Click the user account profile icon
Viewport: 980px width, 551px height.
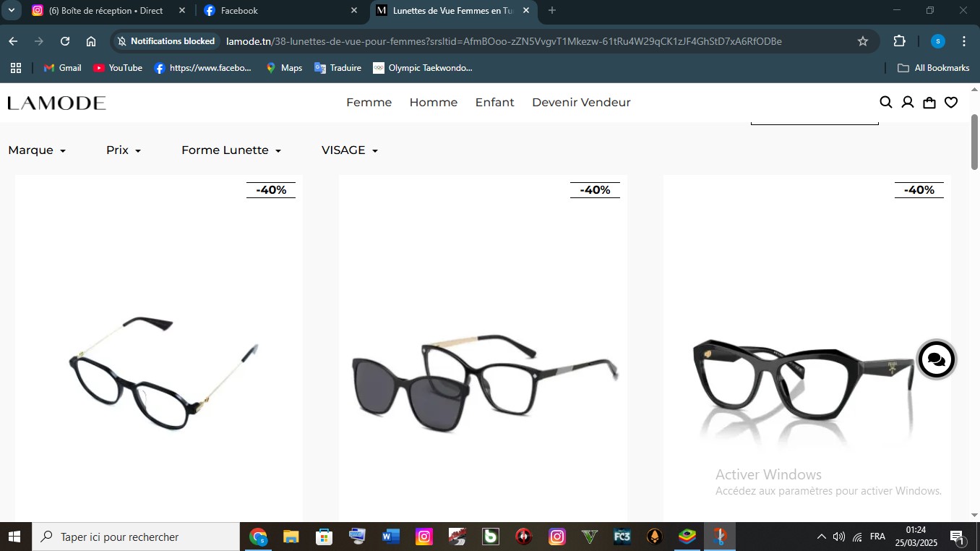tap(908, 103)
